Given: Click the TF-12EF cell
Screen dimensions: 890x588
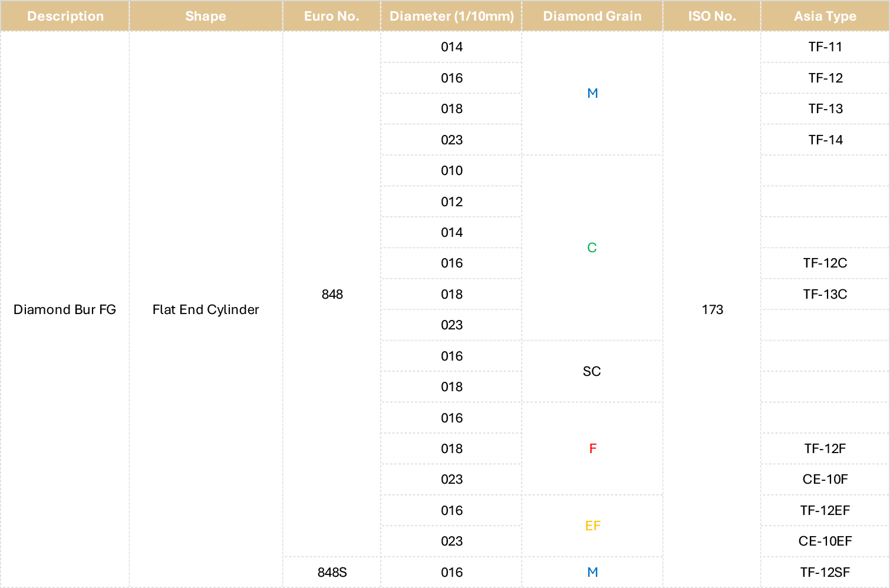Looking at the screenshot, I should (x=825, y=510).
